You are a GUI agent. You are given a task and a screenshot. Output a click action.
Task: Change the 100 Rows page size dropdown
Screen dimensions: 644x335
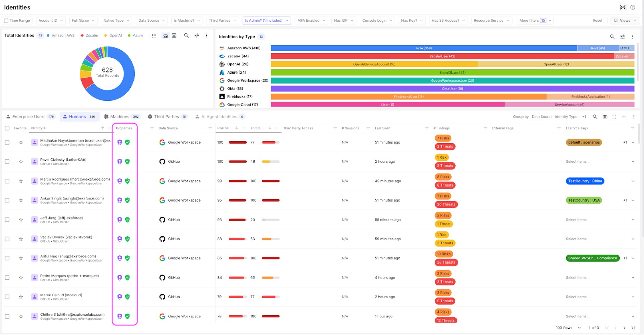(x=568, y=328)
